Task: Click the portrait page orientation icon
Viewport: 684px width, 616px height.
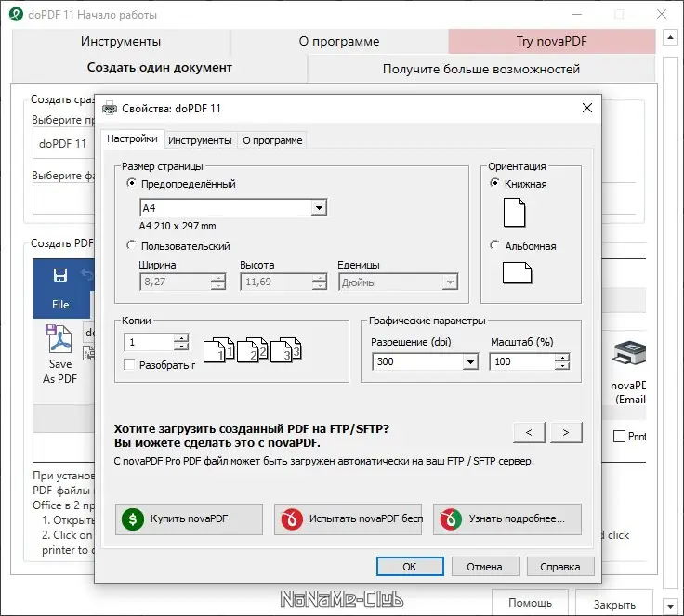Action: 514,213
